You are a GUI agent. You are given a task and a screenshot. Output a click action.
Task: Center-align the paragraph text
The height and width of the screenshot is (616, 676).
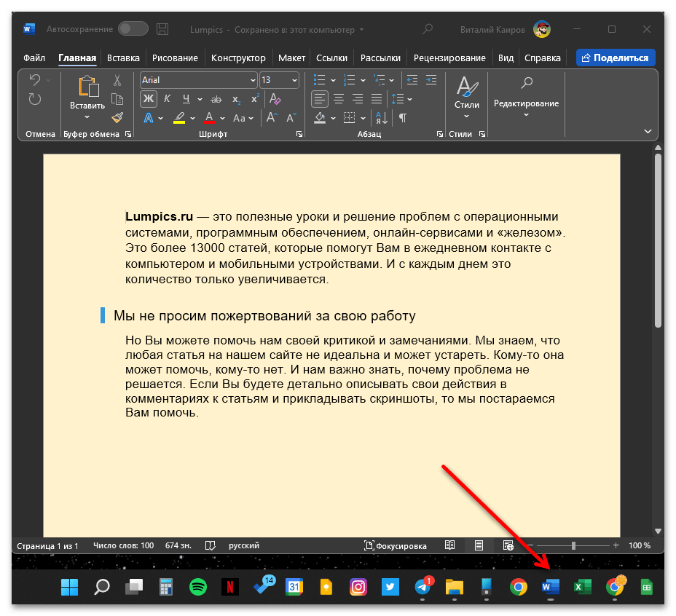pyautogui.click(x=339, y=99)
